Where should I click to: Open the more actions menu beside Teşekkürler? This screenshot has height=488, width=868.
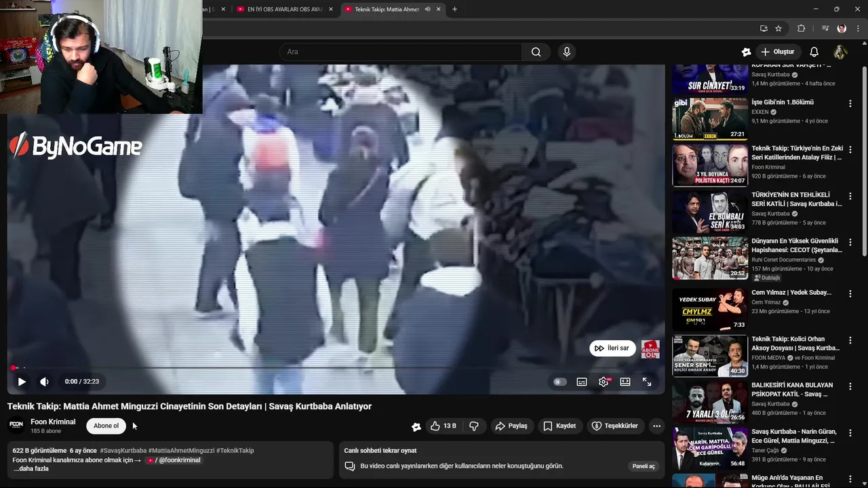pyautogui.click(x=656, y=426)
